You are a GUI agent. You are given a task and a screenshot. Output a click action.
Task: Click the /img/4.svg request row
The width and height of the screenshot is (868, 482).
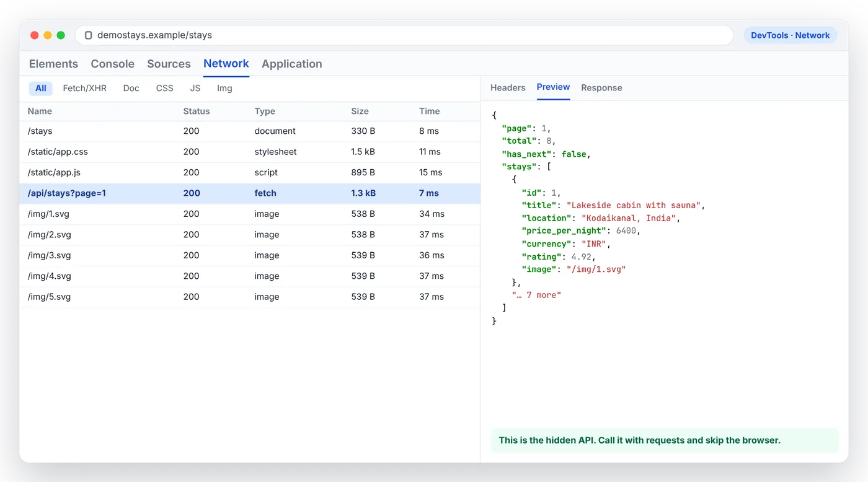[x=250, y=276]
